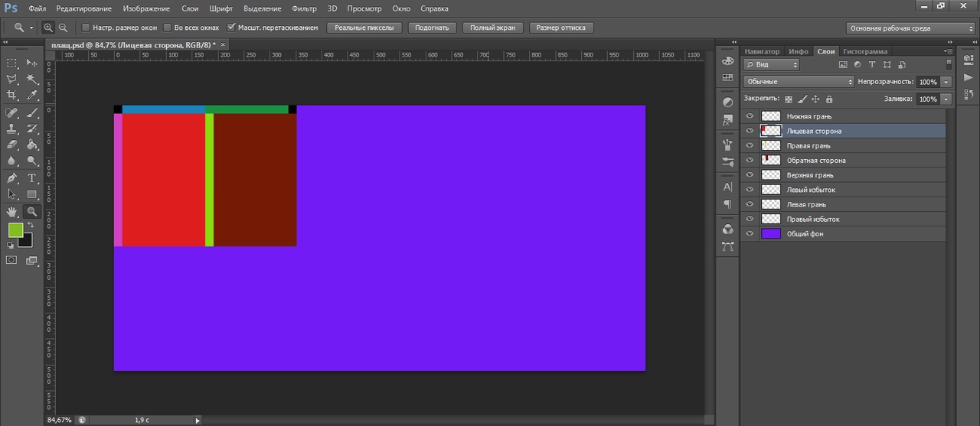The width and height of the screenshot is (980, 426).
Task: Select the Horizontal Type tool
Action: 32,178
